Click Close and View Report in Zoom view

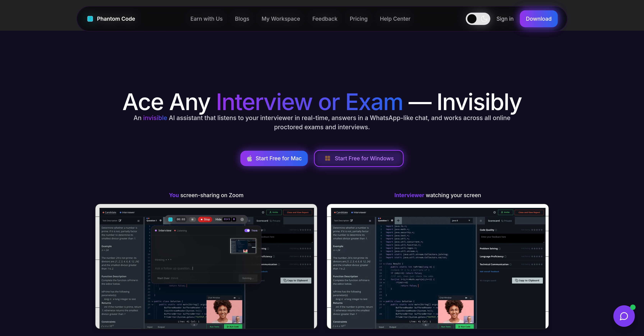(297, 212)
